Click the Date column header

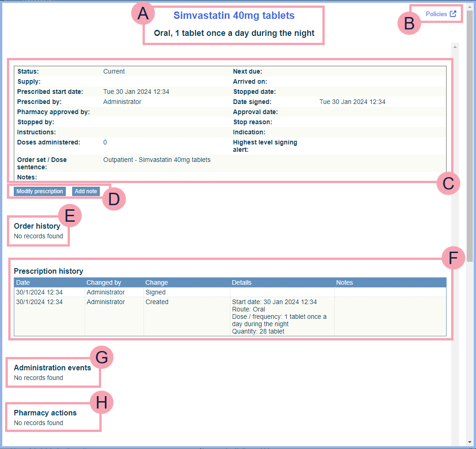[23, 282]
